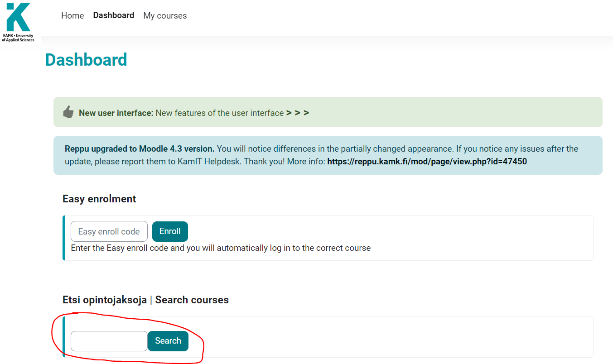Click the > > > arrows link
This screenshot has width=613, height=364.
[x=298, y=113]
